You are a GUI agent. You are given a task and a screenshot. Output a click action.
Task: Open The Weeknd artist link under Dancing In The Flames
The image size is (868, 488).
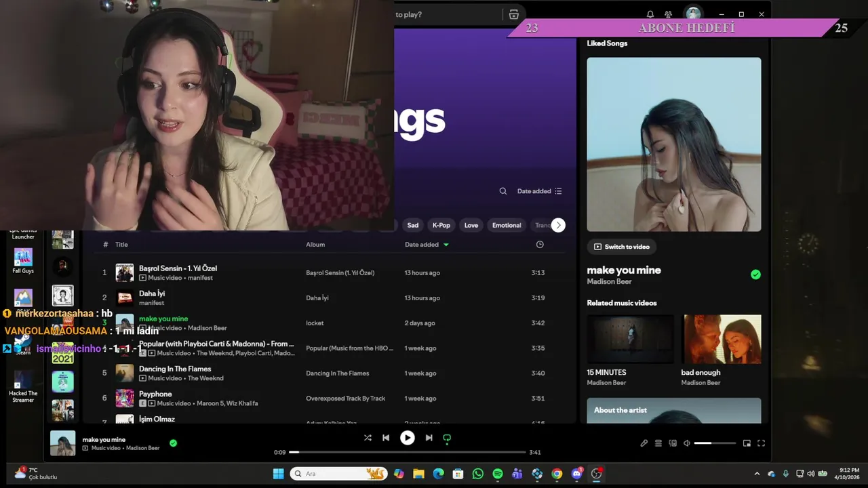pos(205,378)
